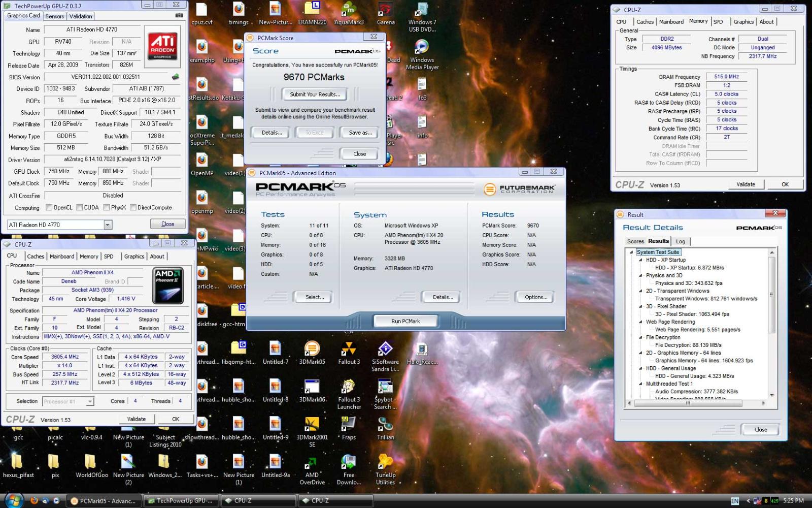The image size is (812, 508).
Task: Click Submit Your Results button
Action: pyautogui.click(x=315, y=94)
